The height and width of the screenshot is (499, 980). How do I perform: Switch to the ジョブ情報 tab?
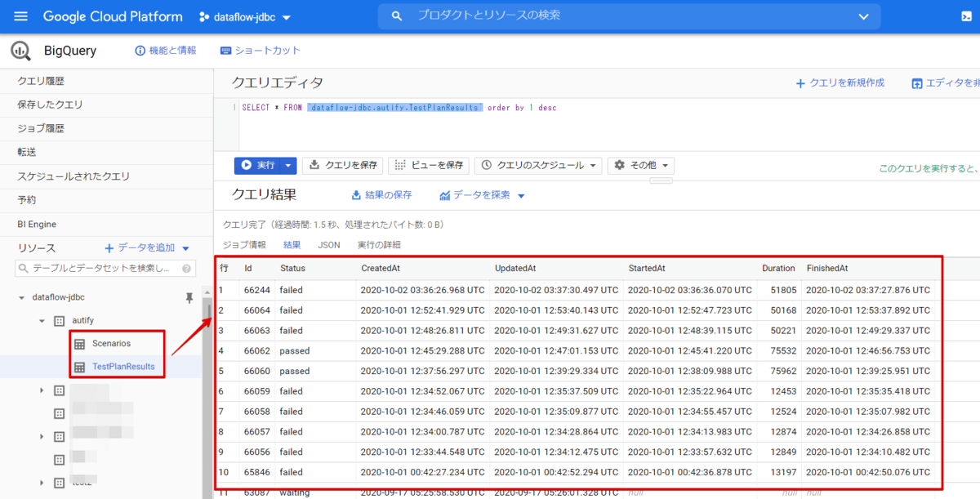coord(244,245)
